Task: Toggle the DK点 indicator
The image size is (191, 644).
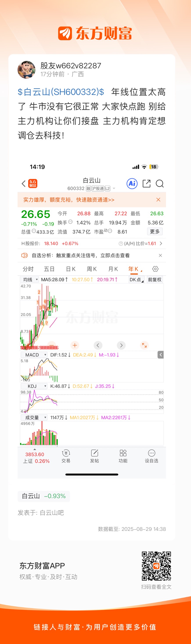Action: coord(136,279)
